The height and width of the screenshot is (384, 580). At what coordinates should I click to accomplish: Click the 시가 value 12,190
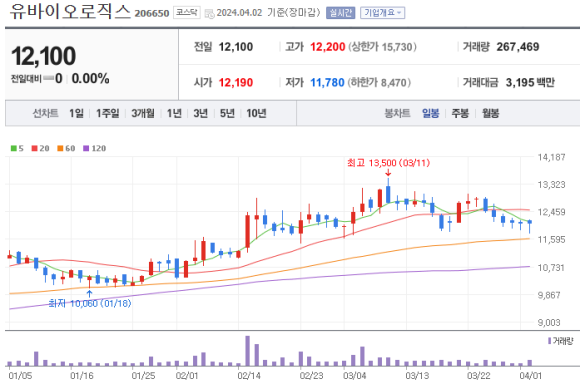pyautogui.click(x=236, y=82)
